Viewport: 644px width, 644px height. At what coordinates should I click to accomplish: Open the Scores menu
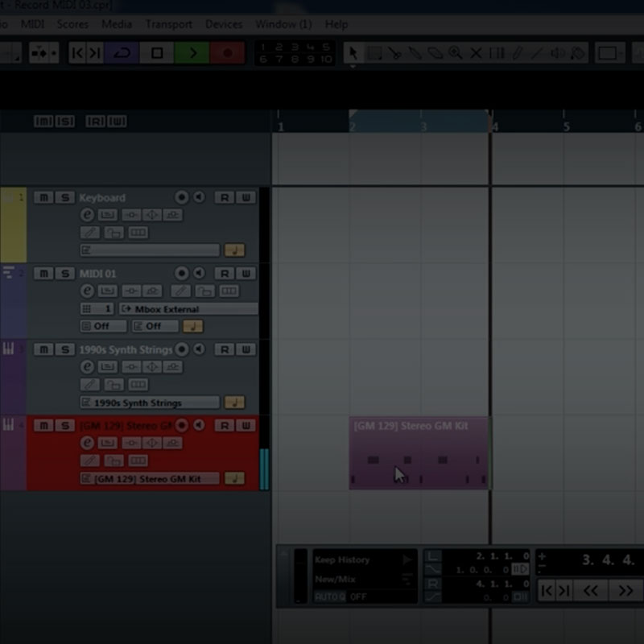pyautogui.click(x=72, y=24)
